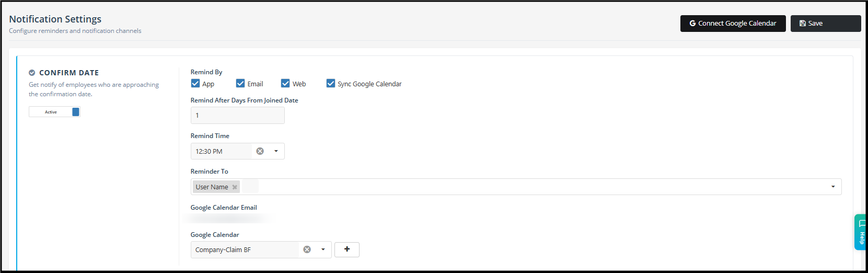Open the Help side tab
The image size is (868, 273).
point(861,232)
